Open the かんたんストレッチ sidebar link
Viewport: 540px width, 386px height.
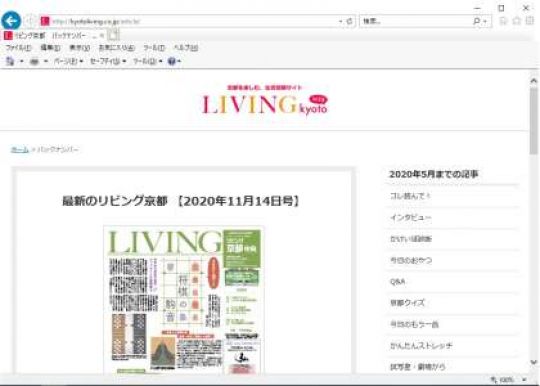[x=421, y=346]
